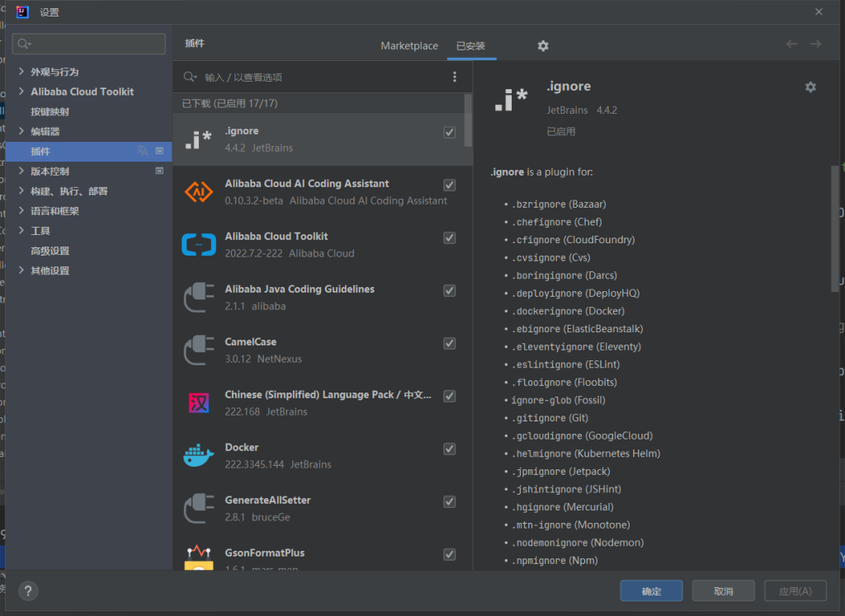Open the plugin search options kebab menu

[x=455, y=77]
